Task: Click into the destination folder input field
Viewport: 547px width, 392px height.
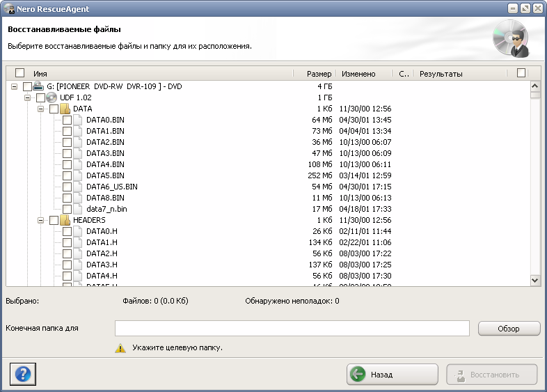Action: (x=292, y=329)
